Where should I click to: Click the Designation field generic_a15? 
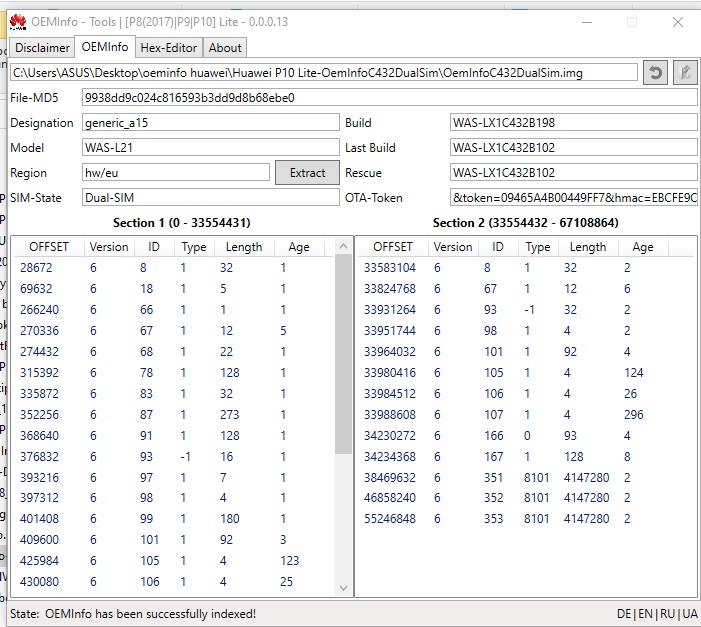pyautogui.click(x=211, y=123)
